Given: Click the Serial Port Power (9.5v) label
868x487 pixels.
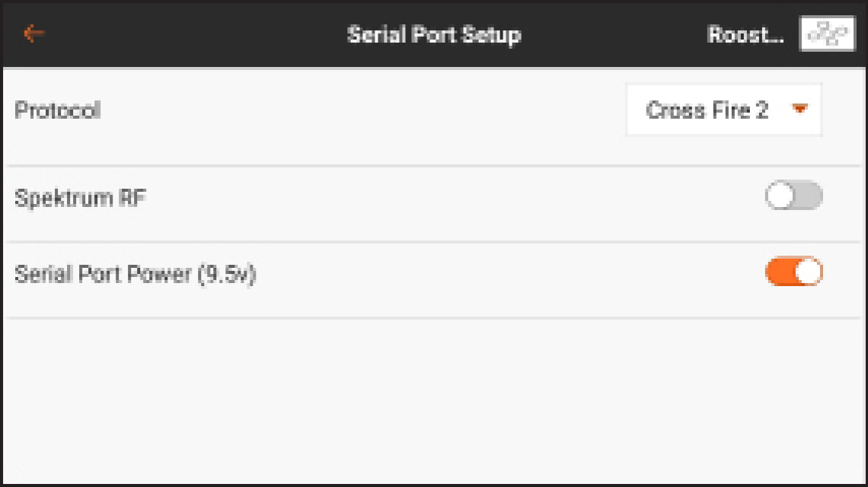Looking at the screenshot, I should [x=135, y=274].
